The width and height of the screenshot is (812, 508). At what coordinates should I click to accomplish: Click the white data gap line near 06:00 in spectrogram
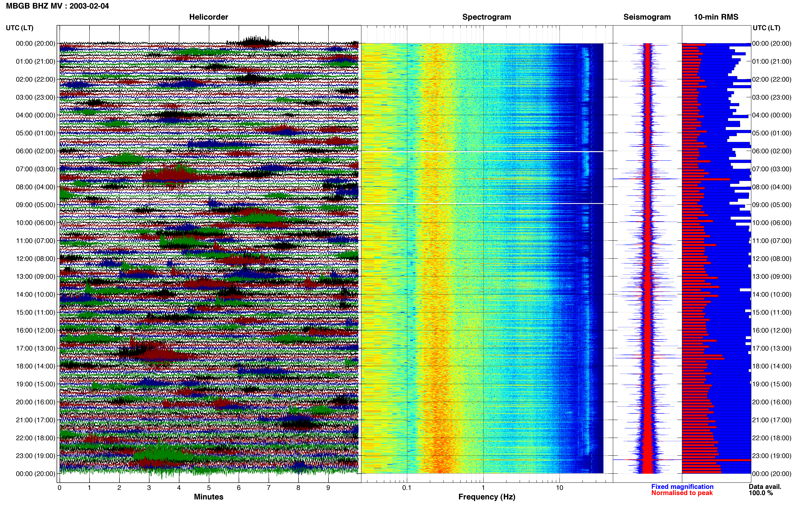coord(482,151)
